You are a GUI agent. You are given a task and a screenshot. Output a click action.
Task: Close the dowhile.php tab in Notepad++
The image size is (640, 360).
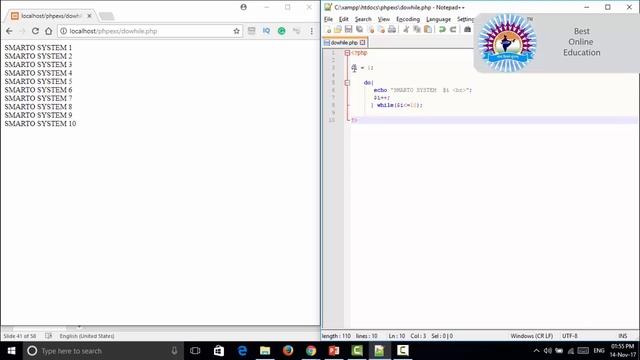click(x=362, y=42)
